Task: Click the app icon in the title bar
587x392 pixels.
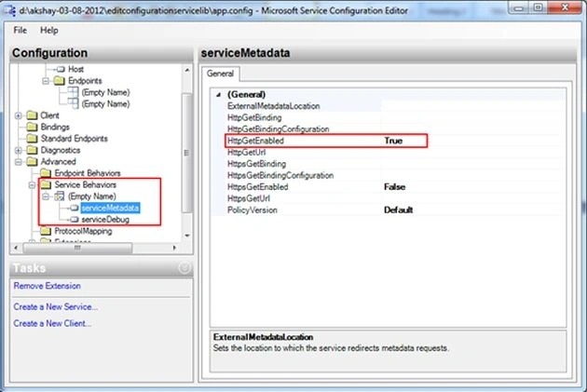Action: click(9, 10)
